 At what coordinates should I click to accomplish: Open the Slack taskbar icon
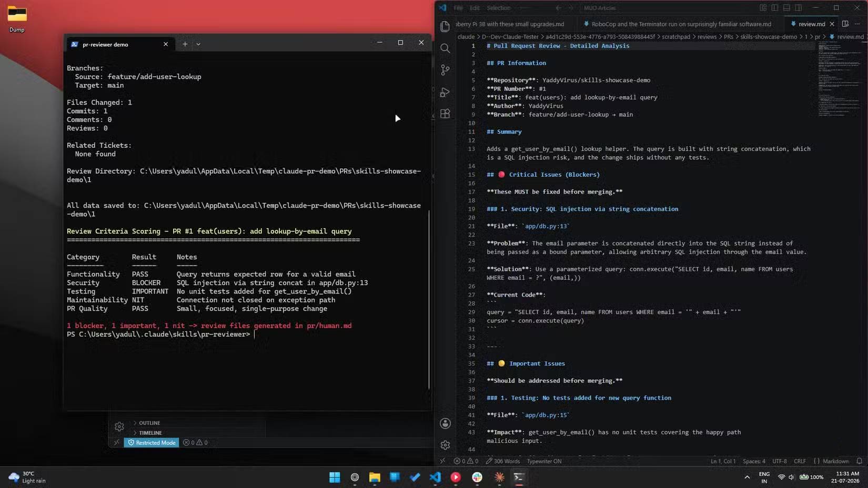click(x=477, y=477)
